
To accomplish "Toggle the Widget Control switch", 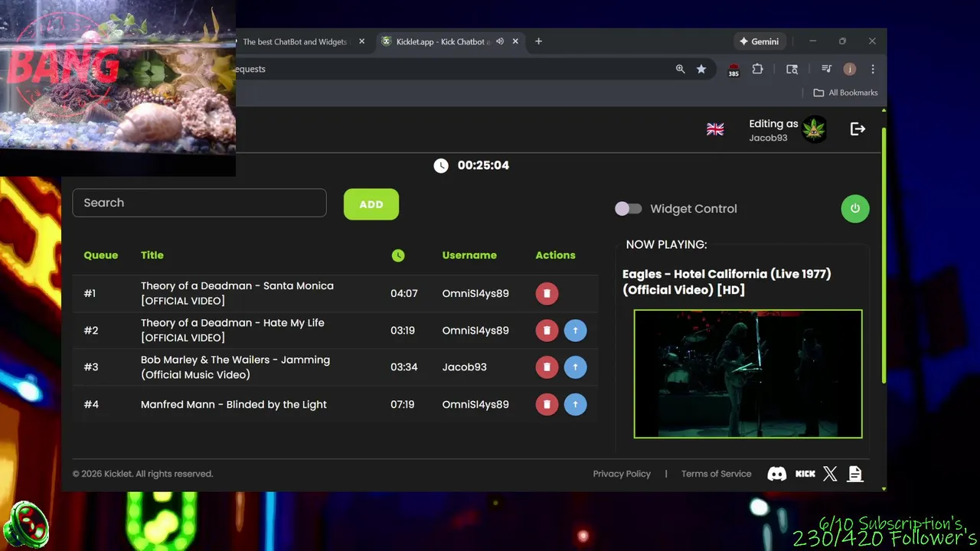I will click(x=629, y=208).
